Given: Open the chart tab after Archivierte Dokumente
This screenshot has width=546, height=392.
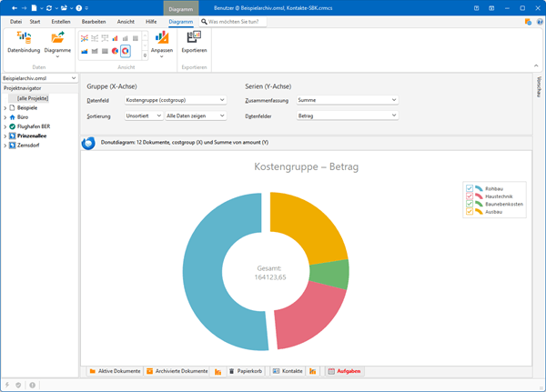Looking at the screenshot, I should [x=218, y=371].
